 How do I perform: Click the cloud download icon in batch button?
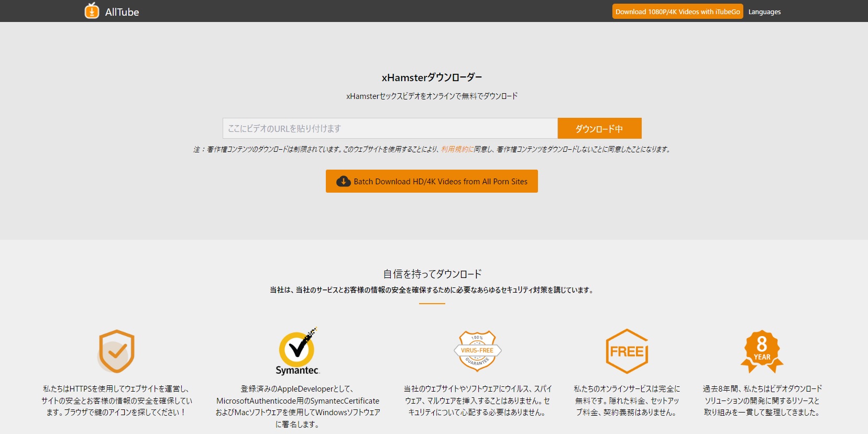[x=343, y=181]
